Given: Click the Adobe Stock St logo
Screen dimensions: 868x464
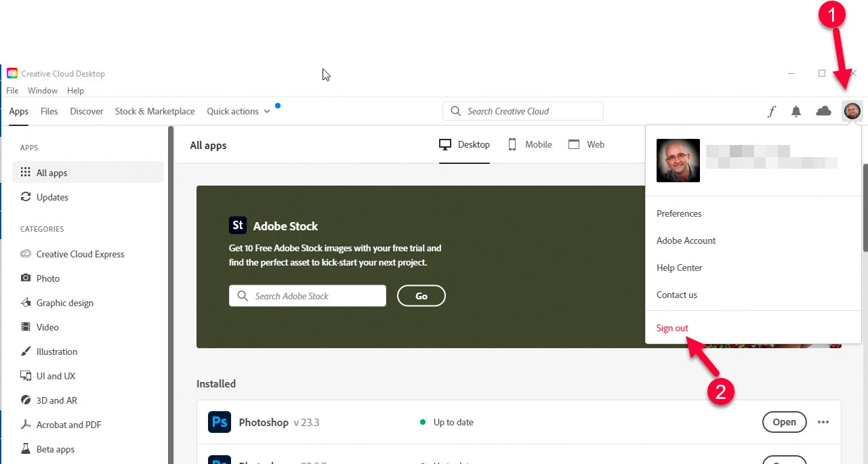Looking at the screenshot, I should tap(237, 226).
